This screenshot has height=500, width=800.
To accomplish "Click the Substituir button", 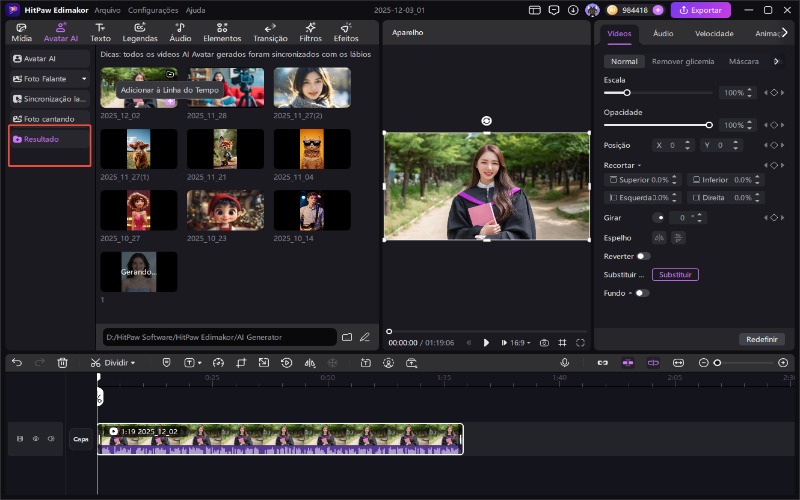I will 675,274.
